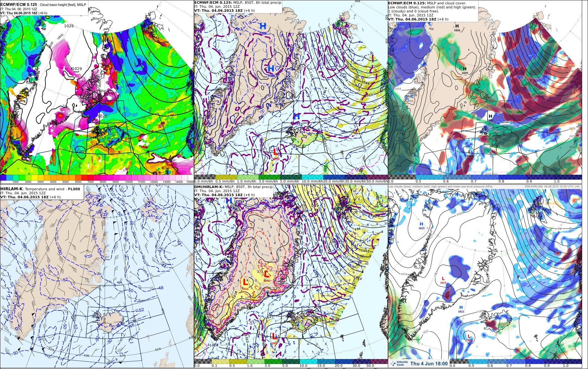588x369 pixels.
Task: Click the 30.0 navy swatch in 3h precip legend
Action: pos(362,361)
